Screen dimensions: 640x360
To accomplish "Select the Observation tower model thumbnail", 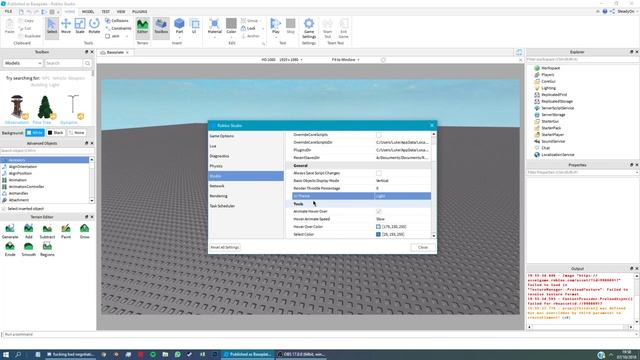I will tap(17, 107).
